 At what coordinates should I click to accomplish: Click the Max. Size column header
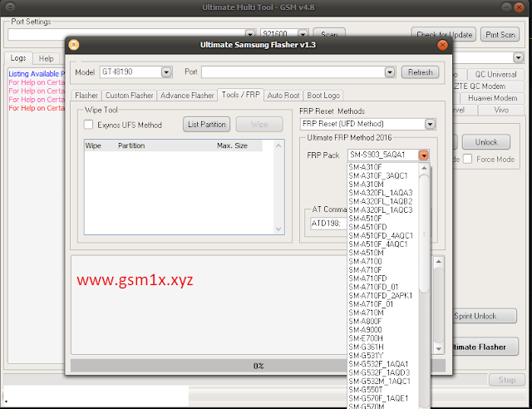(x=232, y=145)
